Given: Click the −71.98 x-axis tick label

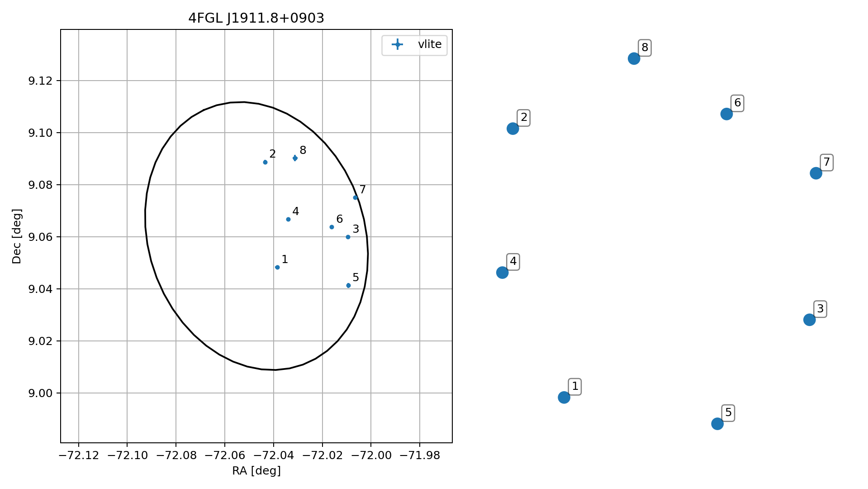Looking at the screenshot, I should [420, 455].
